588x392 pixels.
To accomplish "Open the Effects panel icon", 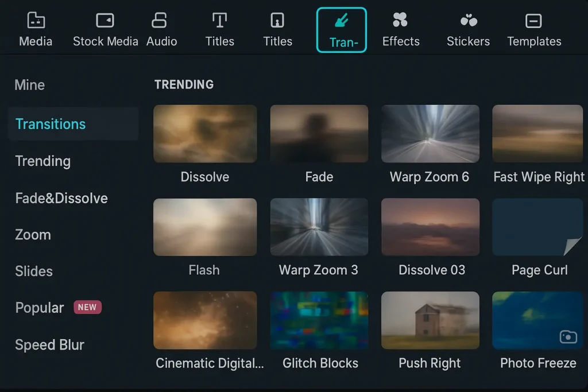I will pyautogui.click(x=400, y=21).
